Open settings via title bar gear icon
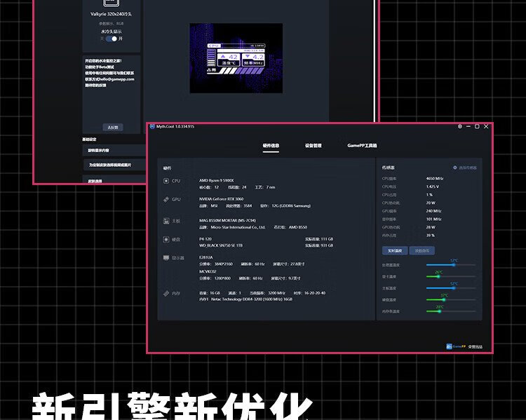 [x=460, y=126]
